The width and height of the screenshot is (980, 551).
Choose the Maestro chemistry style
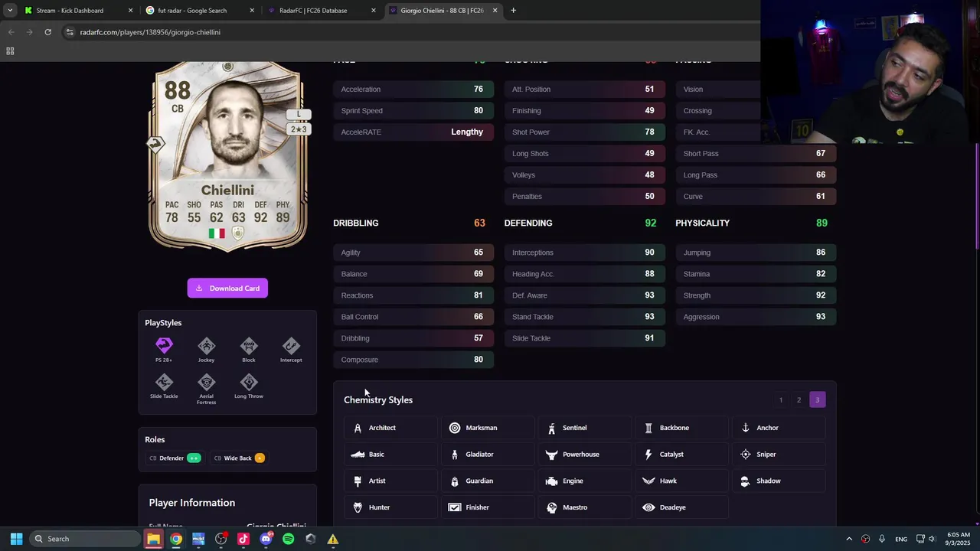pos(585,507)
